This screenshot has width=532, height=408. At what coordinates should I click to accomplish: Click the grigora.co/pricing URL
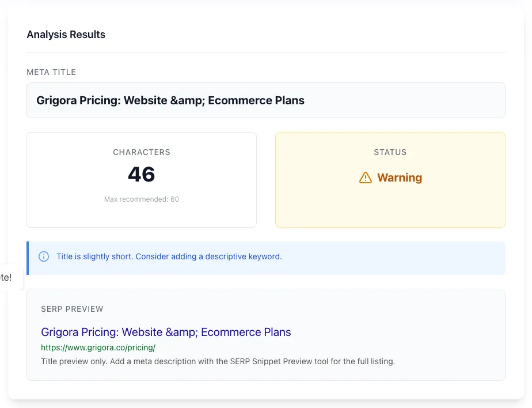pyautogui.click(x=98, y=347)
